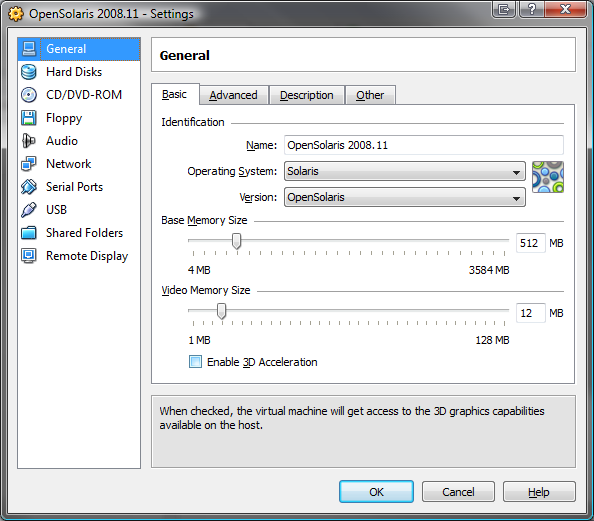Go to Network settings
Screen dimensions: 594x521
79,164
